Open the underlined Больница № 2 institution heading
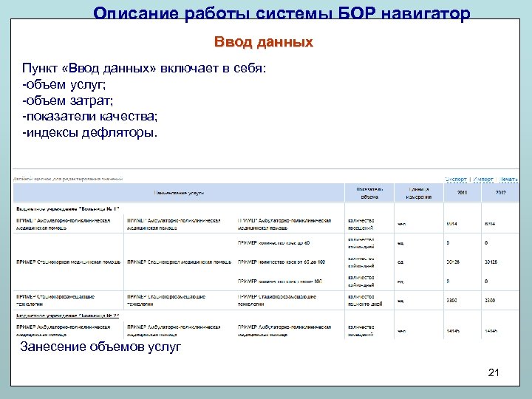 click(x=68, y=316)
